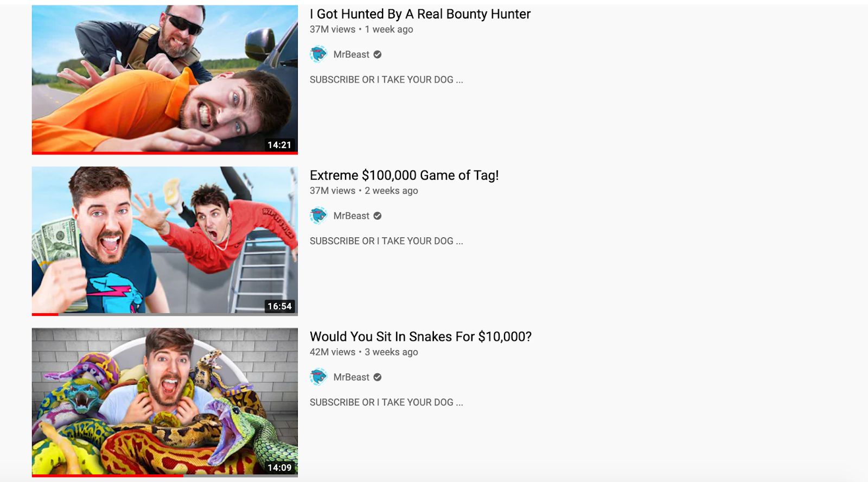Click the 16:54 duration badge
868x482 pixels.
279,306
